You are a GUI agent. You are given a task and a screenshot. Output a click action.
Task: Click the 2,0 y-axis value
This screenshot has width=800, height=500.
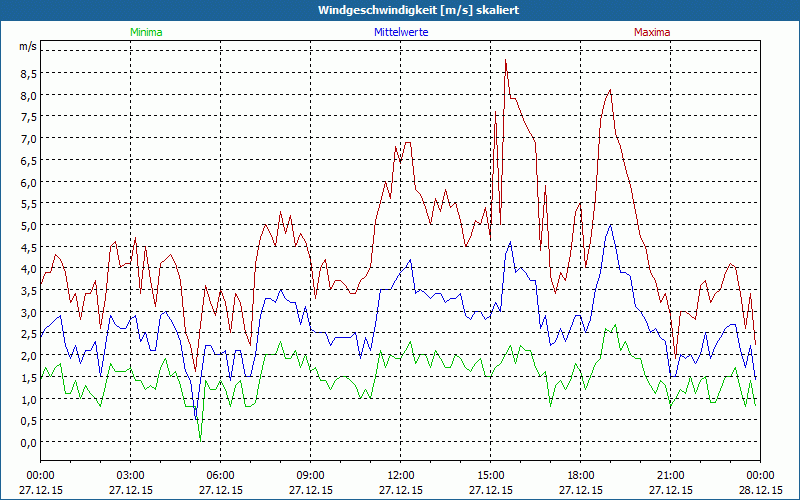point(29,356)
